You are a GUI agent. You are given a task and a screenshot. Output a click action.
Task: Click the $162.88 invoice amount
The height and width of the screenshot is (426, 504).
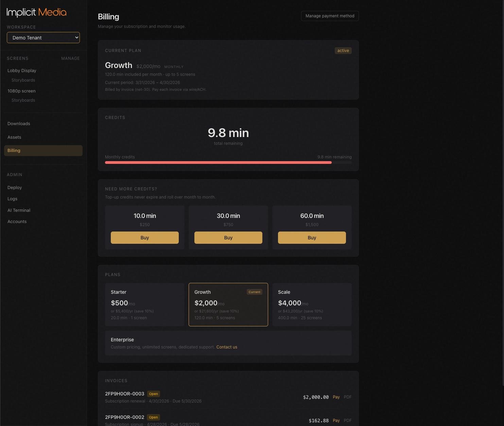point(319,421)
